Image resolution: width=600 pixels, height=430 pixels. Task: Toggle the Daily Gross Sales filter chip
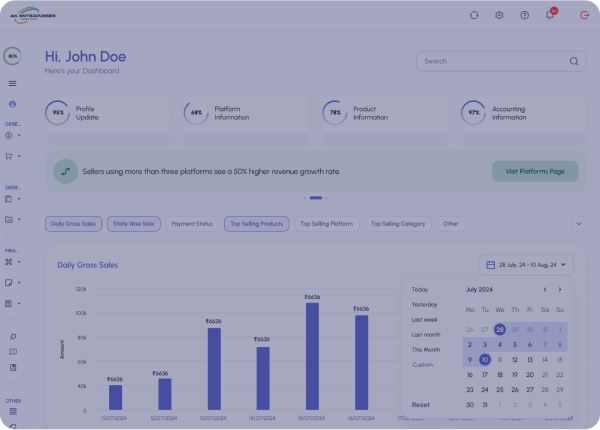click(74, 224)
